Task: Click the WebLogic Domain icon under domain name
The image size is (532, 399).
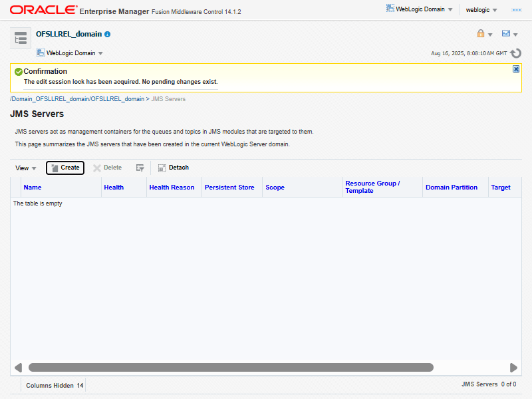Action: tap(41, 53)
